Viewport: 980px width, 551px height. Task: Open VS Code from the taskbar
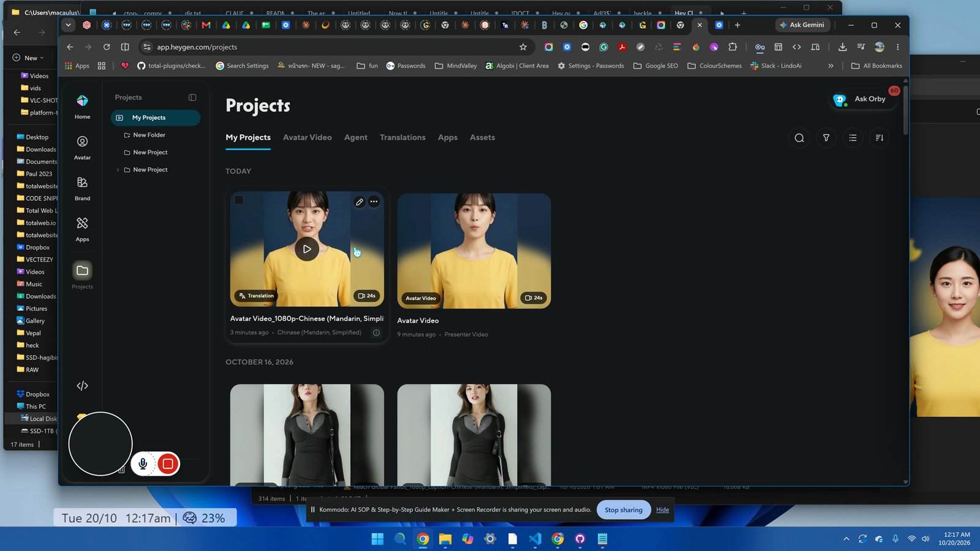tap(535, 539)
